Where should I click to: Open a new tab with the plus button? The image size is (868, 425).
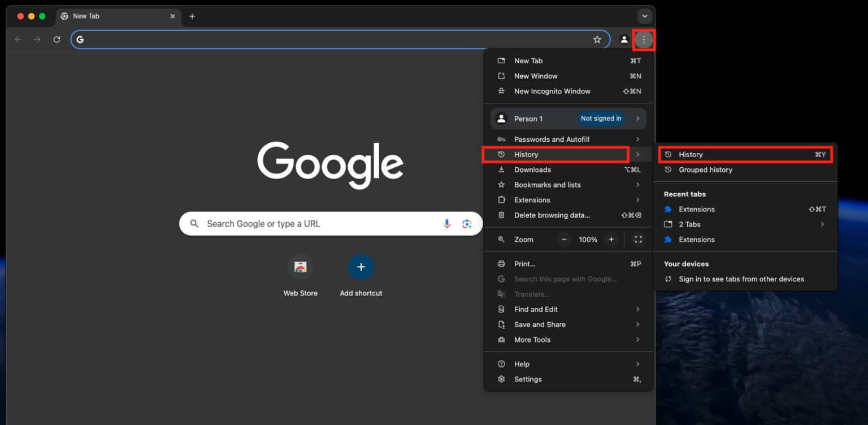(x=192, y=16)
